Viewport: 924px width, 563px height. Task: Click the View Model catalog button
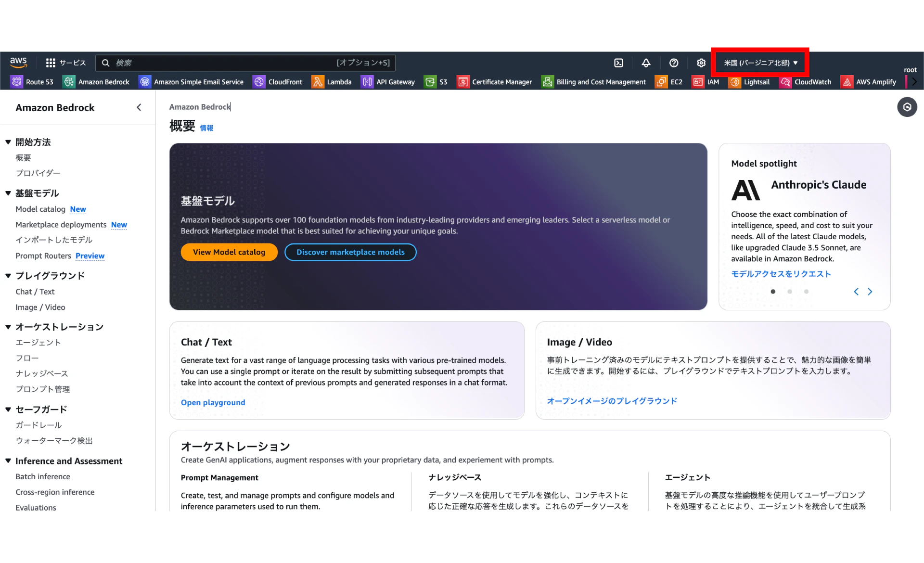pyautogui.click(x=229, y=252)
